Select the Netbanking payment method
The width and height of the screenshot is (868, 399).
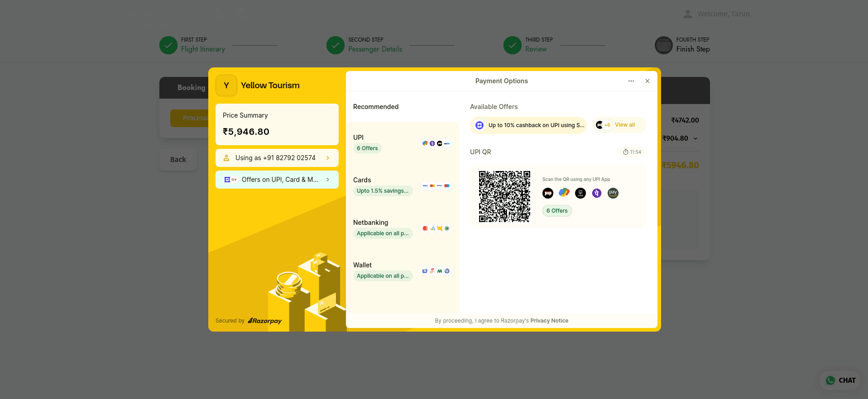click(x=403, y=228)
